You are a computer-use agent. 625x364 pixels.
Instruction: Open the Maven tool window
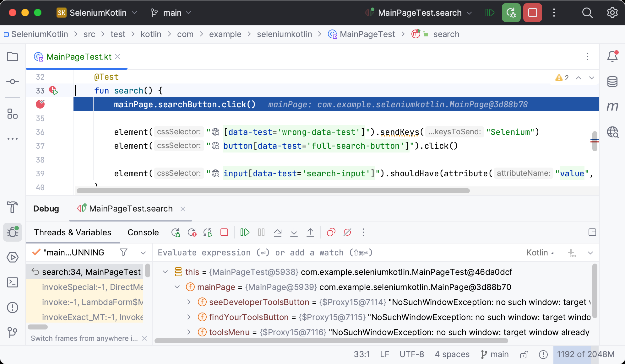(x=612, y=106)
